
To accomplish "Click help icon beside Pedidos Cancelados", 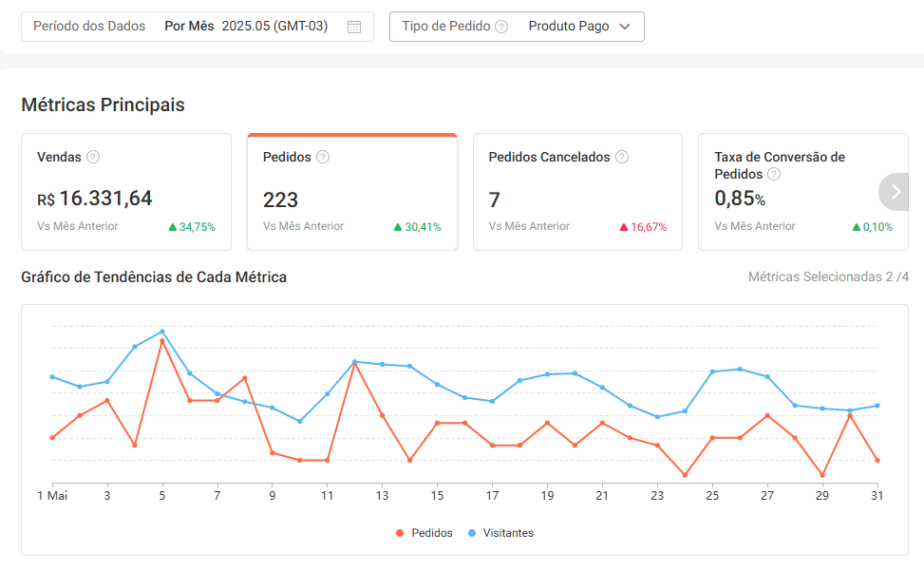I will pos(622,157).
